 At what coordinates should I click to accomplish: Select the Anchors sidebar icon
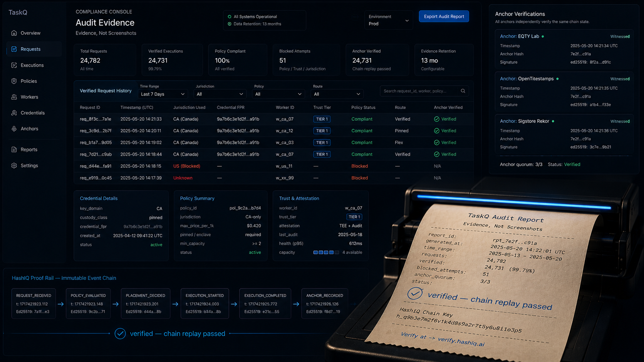point(14,129)
